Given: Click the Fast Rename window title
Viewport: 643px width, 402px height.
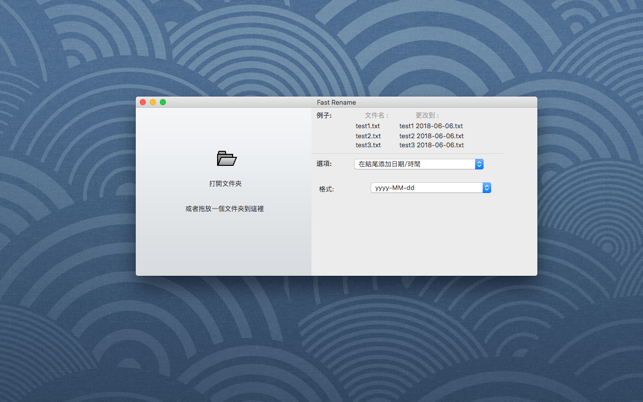Looking at the screenshot, I should click(x=336, y=103).
